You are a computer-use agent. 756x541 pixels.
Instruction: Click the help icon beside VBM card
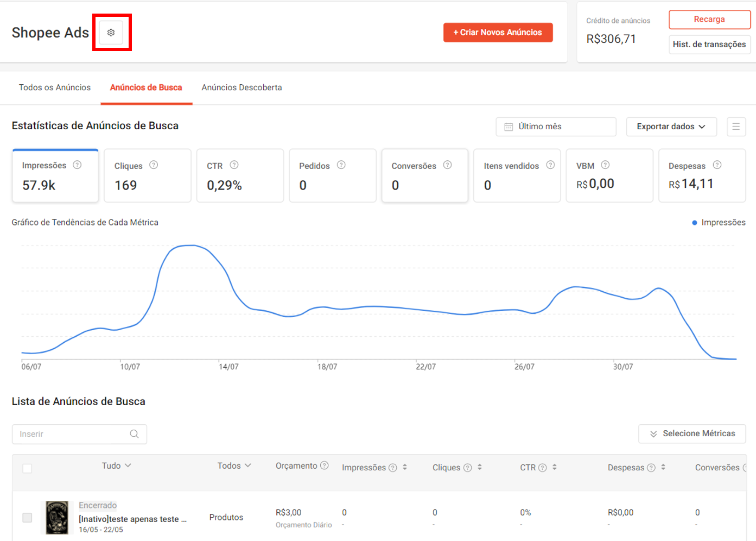605,165
